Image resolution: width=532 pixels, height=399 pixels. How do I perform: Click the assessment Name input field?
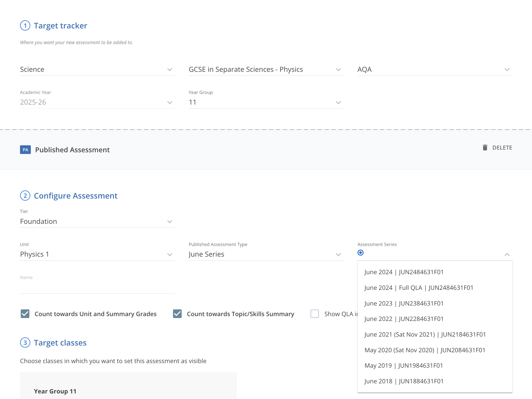pyautogui.click(x=97, y=287)
